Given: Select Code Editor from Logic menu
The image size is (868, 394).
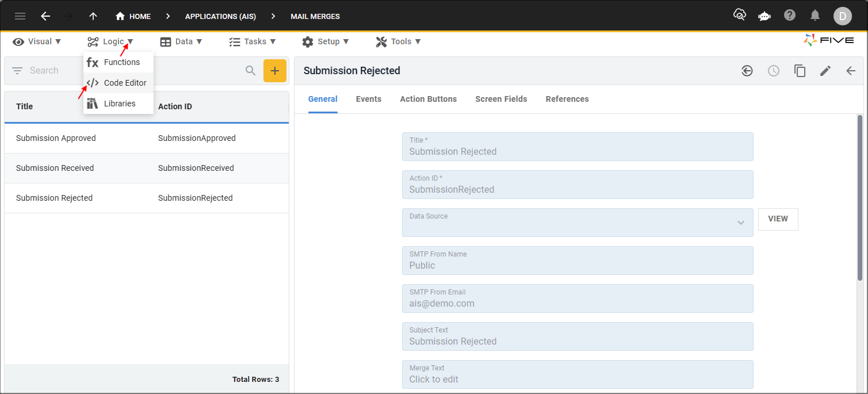Looking at the screenshot, I should pos(125,83).
